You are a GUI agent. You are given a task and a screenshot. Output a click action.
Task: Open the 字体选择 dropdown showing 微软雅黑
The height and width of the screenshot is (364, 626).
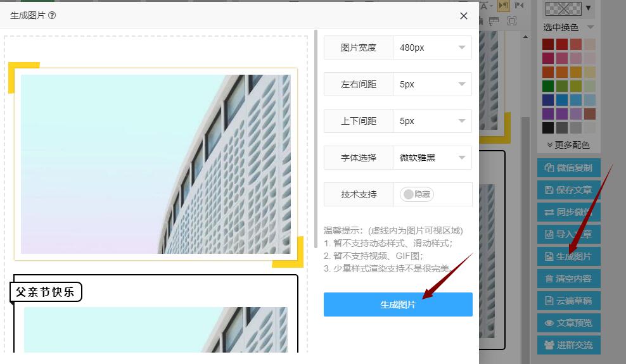pyautogui.click(x=432, y=158)
